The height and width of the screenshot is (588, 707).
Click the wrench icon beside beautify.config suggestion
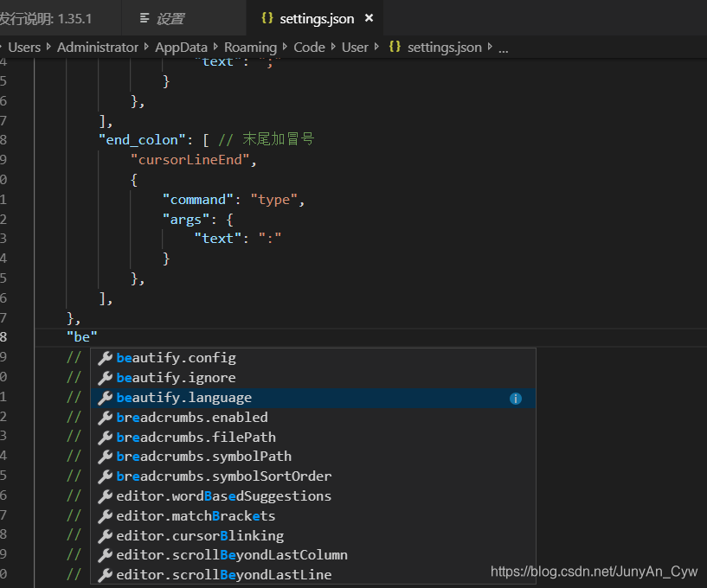click(106, 357)
